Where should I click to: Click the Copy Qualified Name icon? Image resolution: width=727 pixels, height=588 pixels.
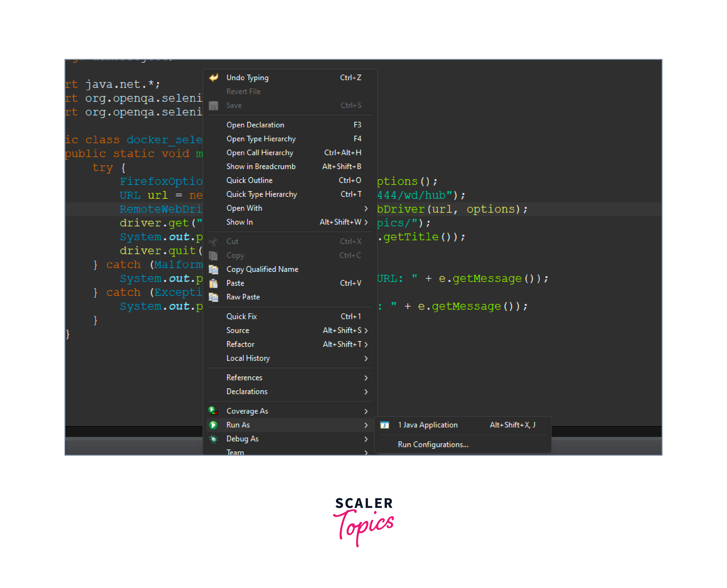[213, 269]
